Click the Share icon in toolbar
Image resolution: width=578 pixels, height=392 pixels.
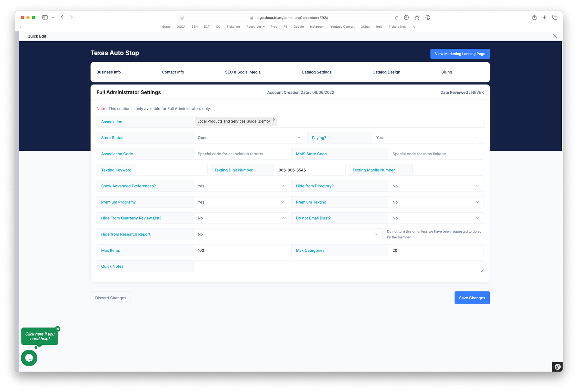coord(534,17)
